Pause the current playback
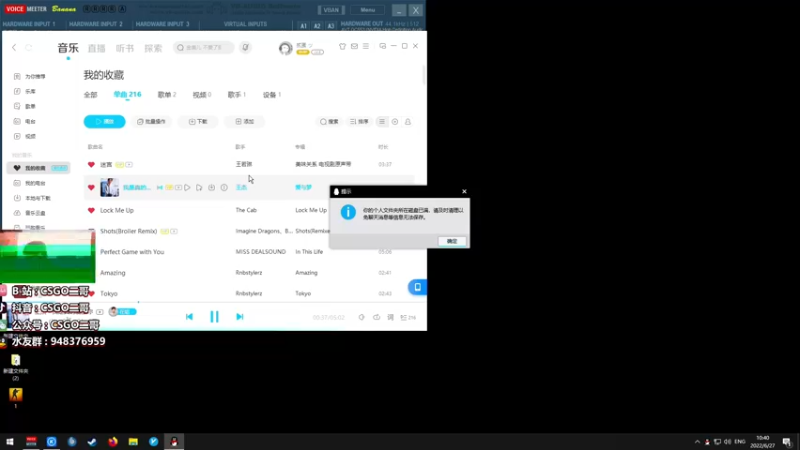 click(214, 317)
